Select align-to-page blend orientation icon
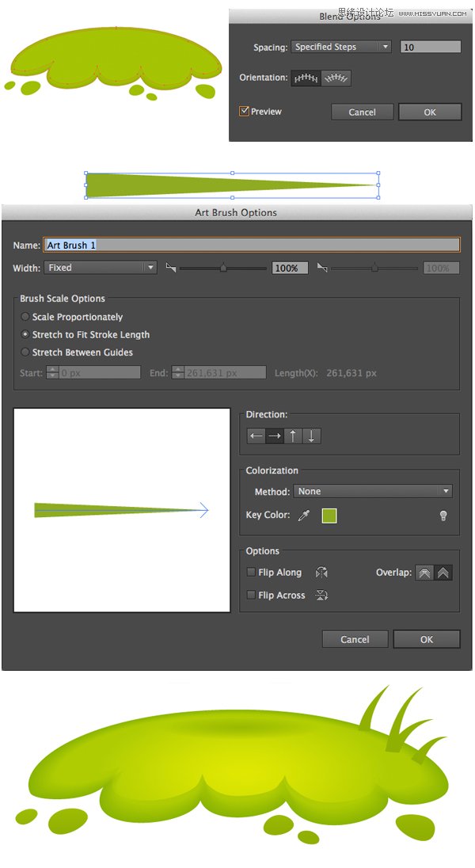This screenshot has width=475, height=868. point(306,78)
